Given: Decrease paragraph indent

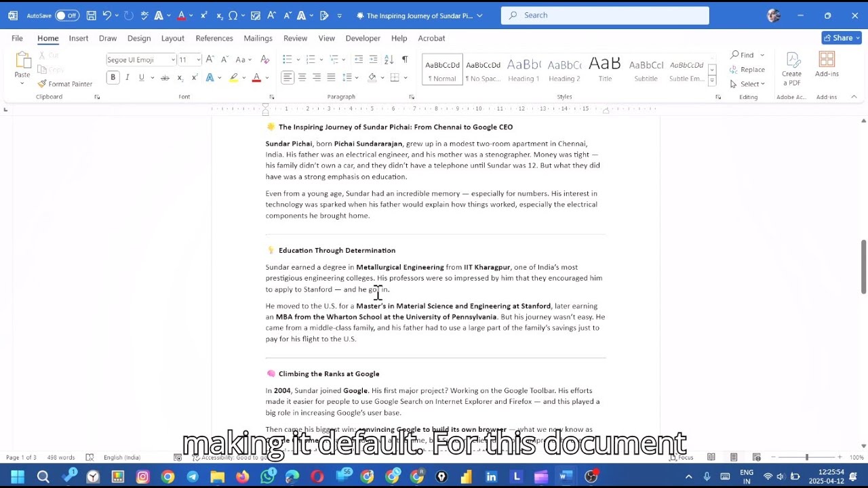Looking at the screenshot, I should point(359,60).
